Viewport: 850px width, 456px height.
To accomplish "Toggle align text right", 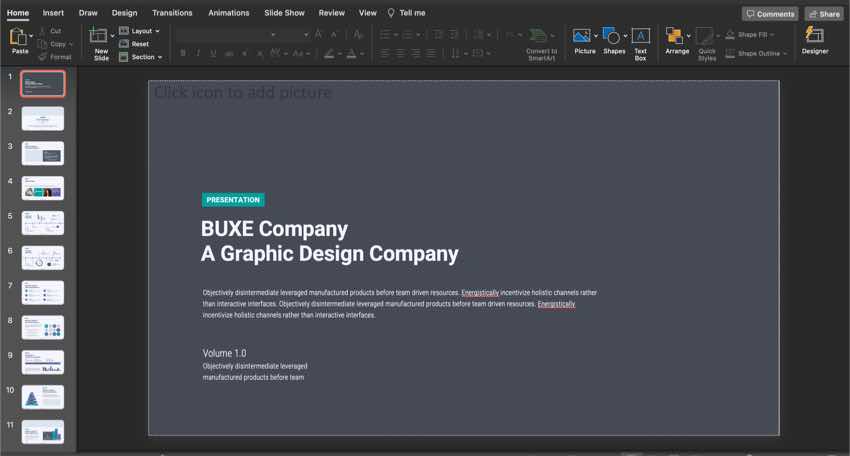I will click(x=416, y=54).
